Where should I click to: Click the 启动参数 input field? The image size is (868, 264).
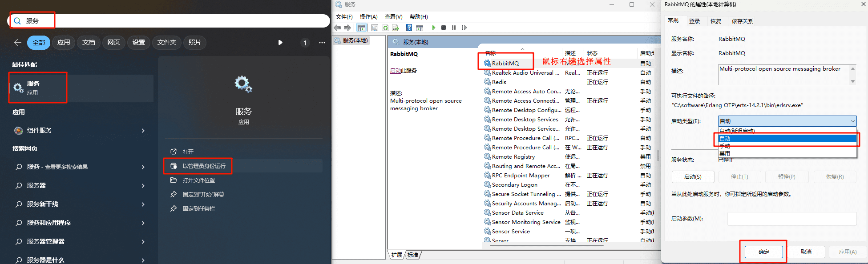point(791,219)
